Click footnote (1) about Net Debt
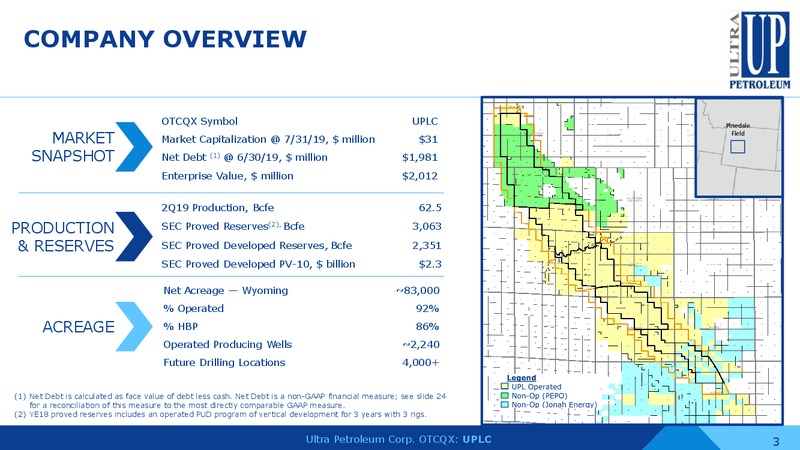The height and width of the screenshot is (450, 800). click(x=230, y=401)
